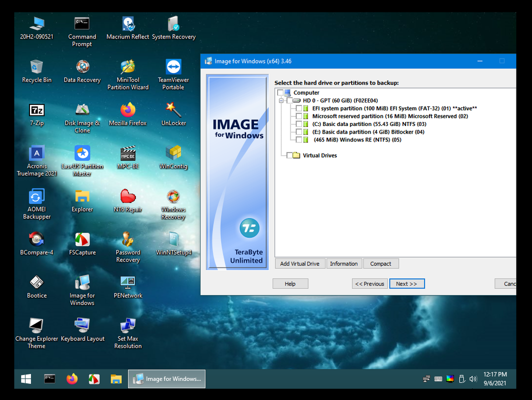
Task: Open Change Explorer Theme desktop icon
Action: (36, 333)
